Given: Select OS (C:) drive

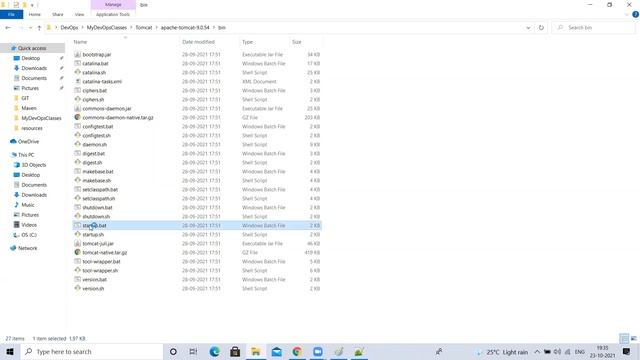Looking at the screenshot, I should tap(29, 235).
